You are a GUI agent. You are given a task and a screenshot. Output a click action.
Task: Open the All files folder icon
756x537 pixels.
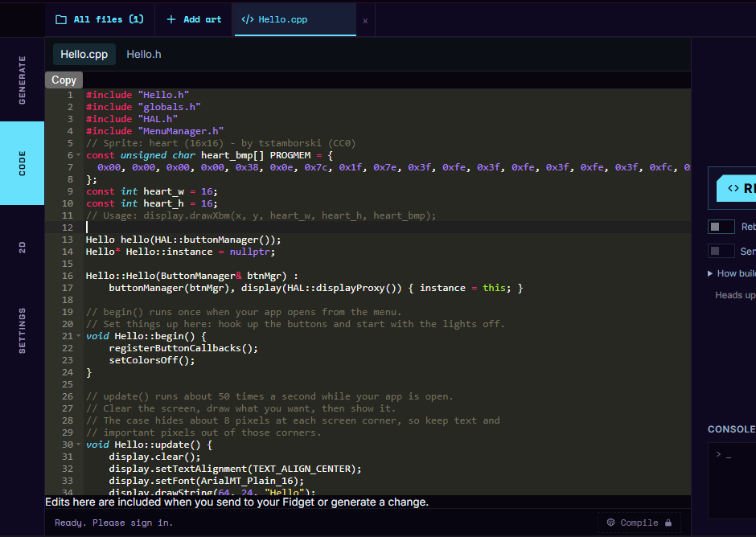tap(61, 20)
